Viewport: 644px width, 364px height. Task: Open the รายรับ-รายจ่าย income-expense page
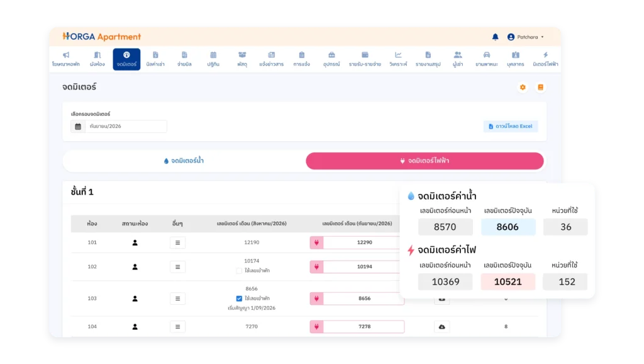tap(365, 59)
